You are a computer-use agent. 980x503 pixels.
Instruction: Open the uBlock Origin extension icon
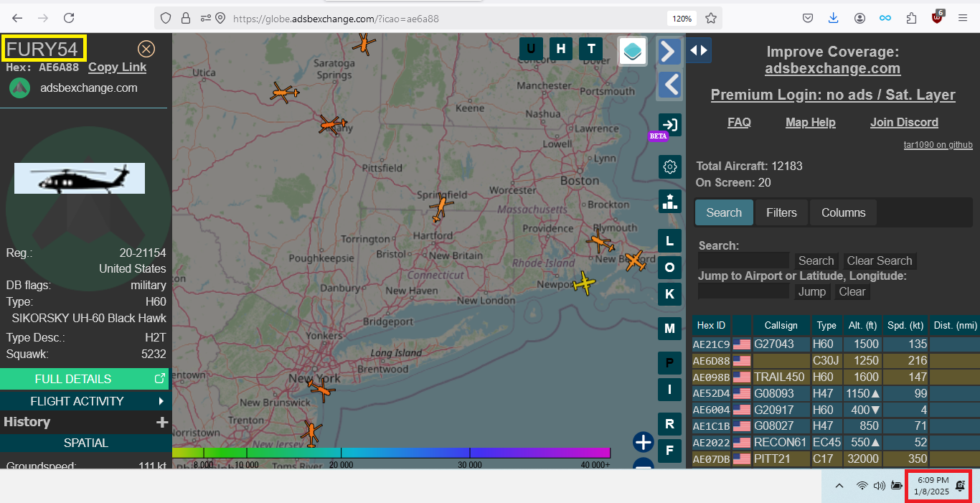click(938, 18)
